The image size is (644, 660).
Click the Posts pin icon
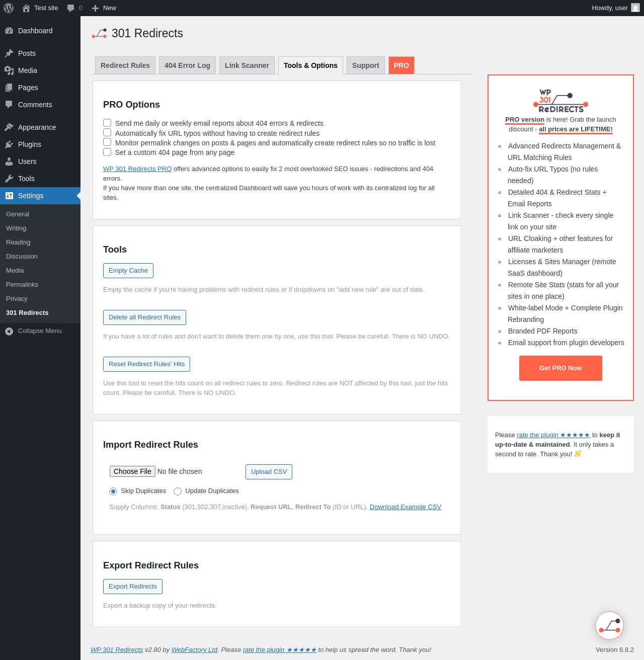point(9,53)
